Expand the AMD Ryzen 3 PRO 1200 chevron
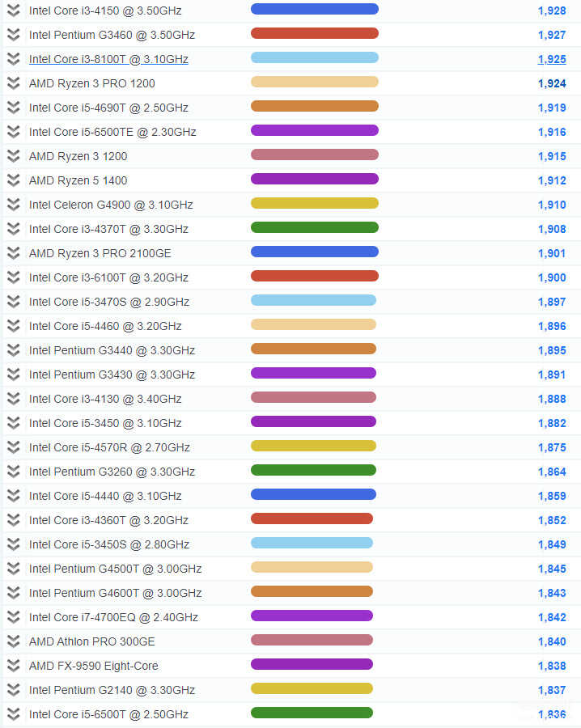 (14, 83)
